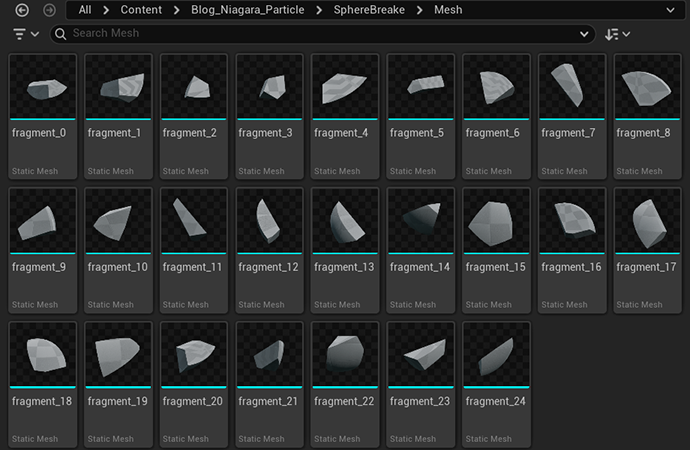Viewport: 690px width, 450px height.
Task: Choose the fragment_22 mesh thumbnail
Action: tap(345, 356)
